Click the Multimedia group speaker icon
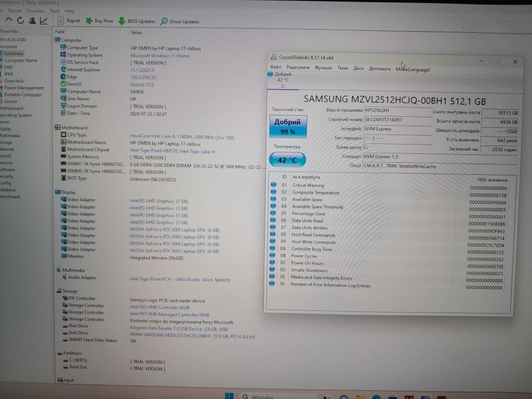Viewport: 532px width, 399px height. point(58,270)
